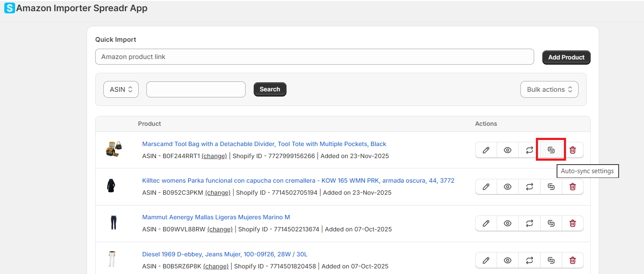Sync the Killtec womens Parka product
This screenshot has width=644, height=274.
pos(529,187)
